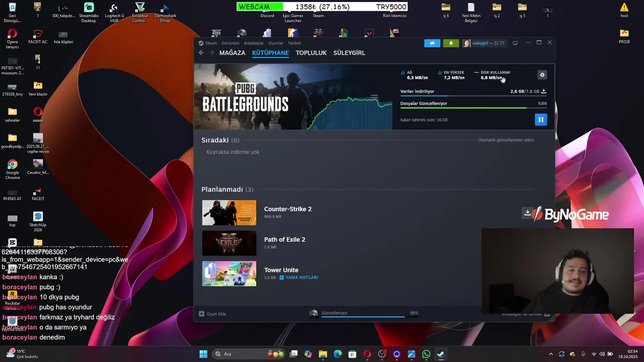Click Otomatik güncellemeler etkin text
This screenshot has height=362, width=644.
pos(506,140)
